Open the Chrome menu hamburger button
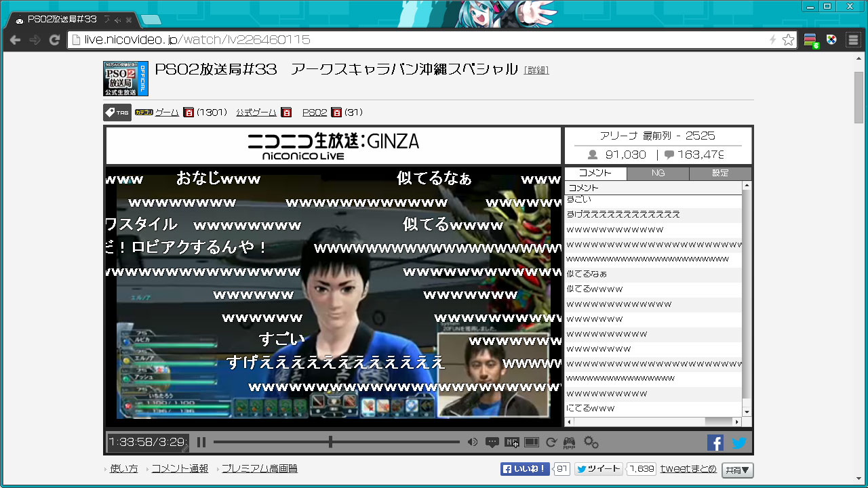 pyautogui.click(x=853, y=40)
